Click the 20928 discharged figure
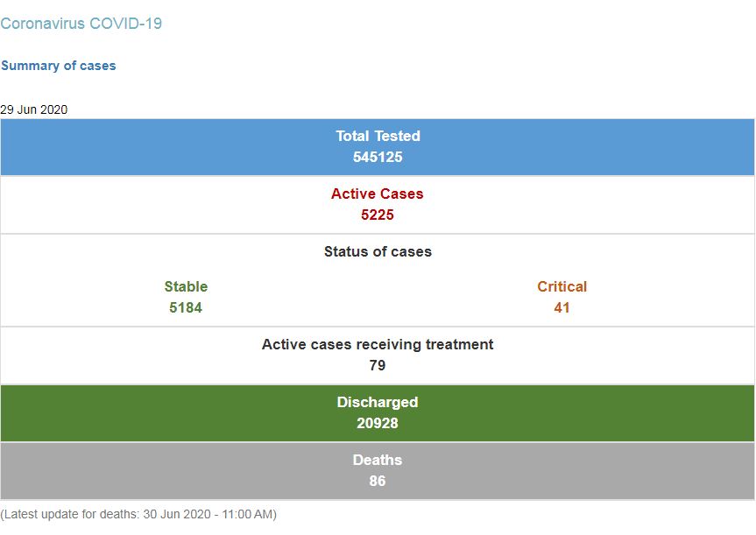Screen dimensions: 756x535 coord(378,423)
